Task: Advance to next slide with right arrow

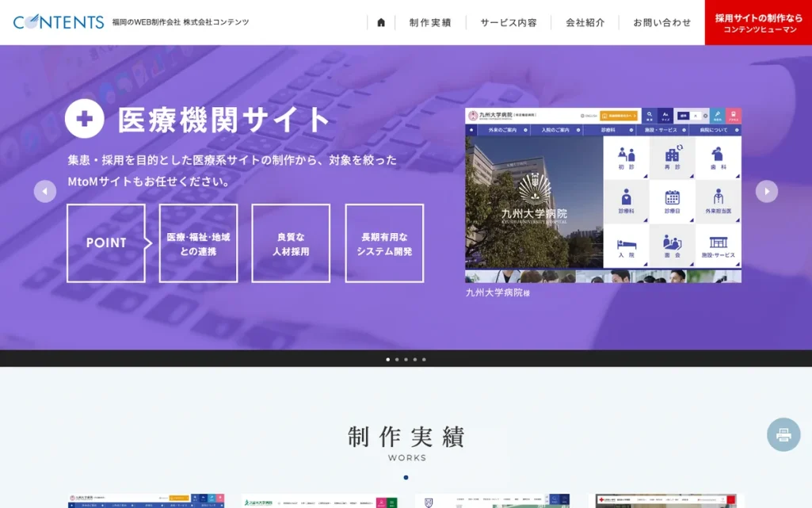Action: 766,191
